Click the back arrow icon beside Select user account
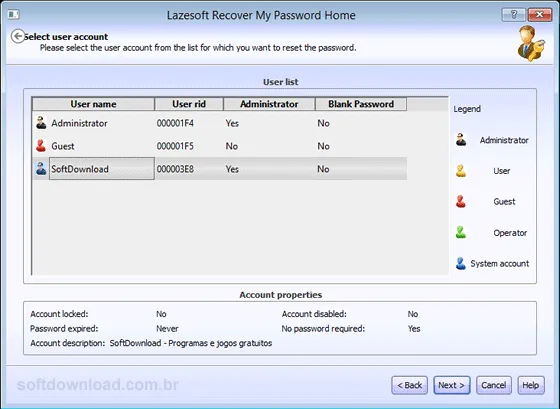 click(18, 36)
